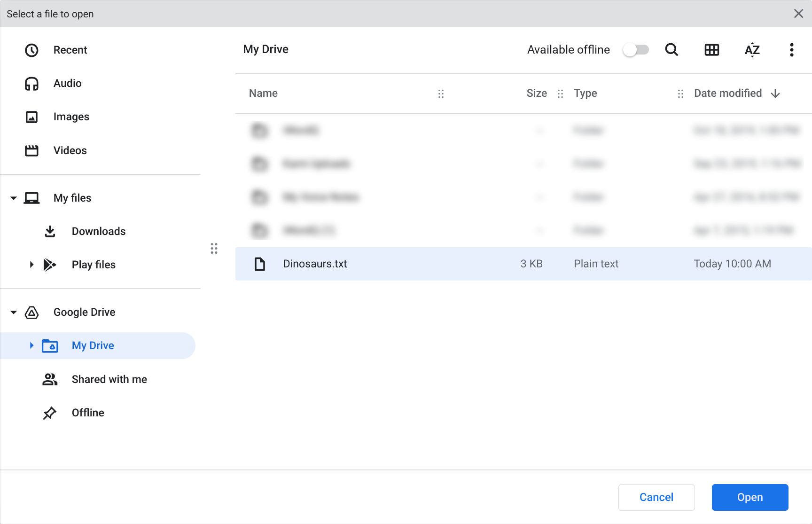Click the My Drive breadcrumb title

point(266,49)
